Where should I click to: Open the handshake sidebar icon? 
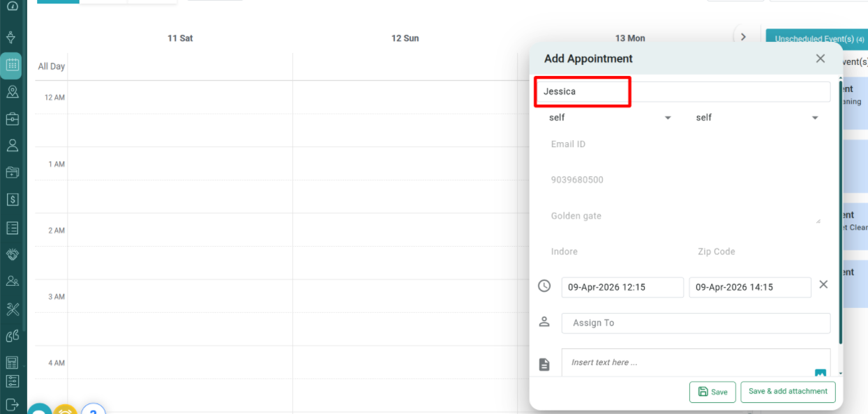(x=12, y=254)
